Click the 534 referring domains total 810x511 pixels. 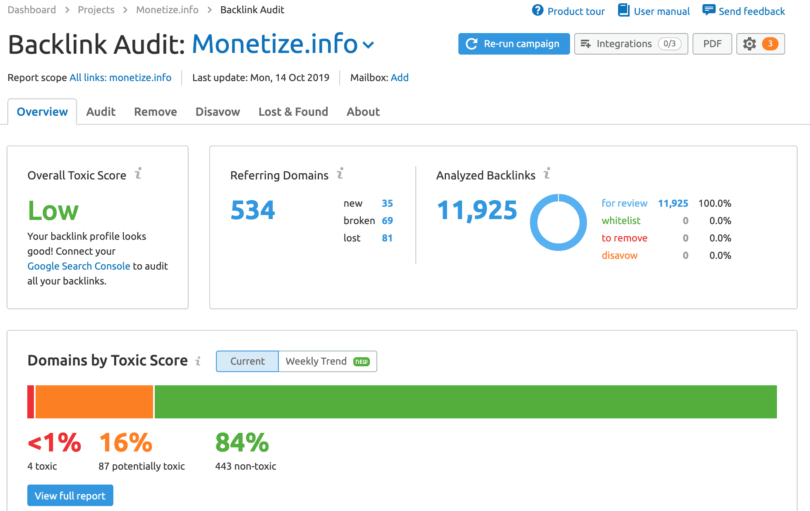point(253,210)
